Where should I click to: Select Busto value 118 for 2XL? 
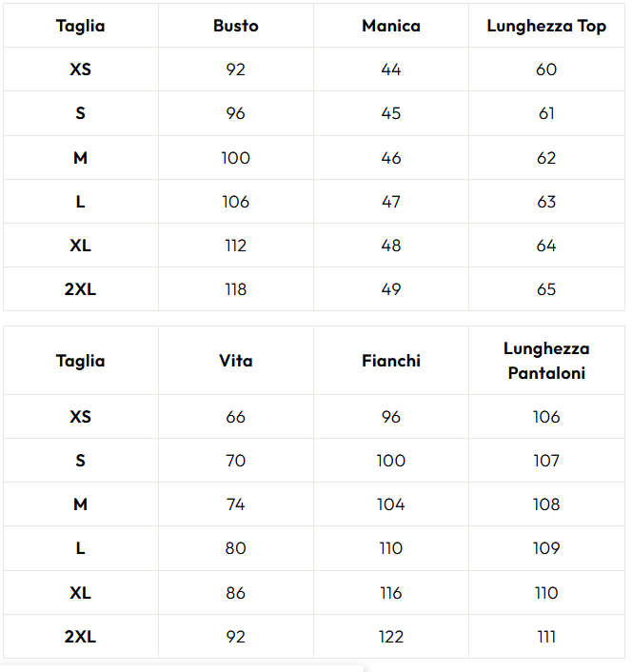tap(236, 289)
